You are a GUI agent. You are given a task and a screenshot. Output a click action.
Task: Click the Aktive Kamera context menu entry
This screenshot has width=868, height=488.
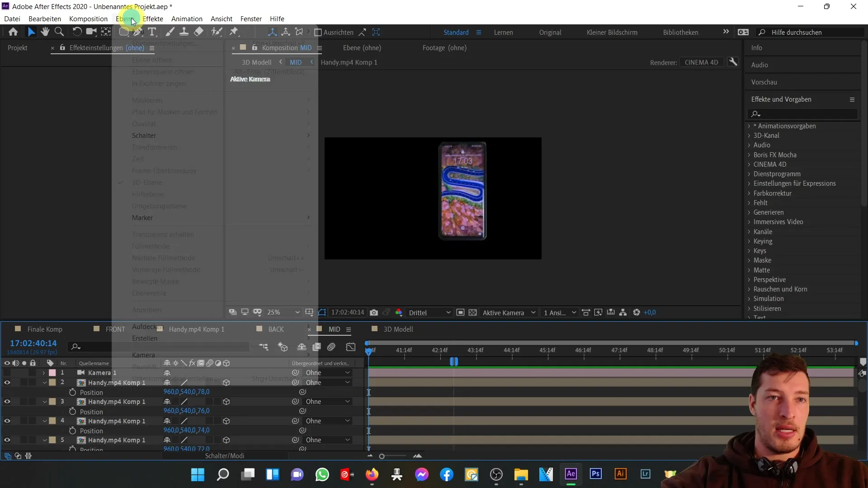point(250,79)
